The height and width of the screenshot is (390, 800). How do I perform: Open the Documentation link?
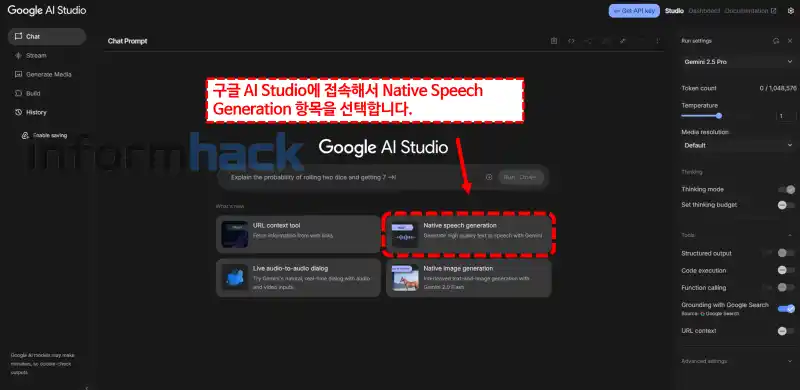pos(751,11)
